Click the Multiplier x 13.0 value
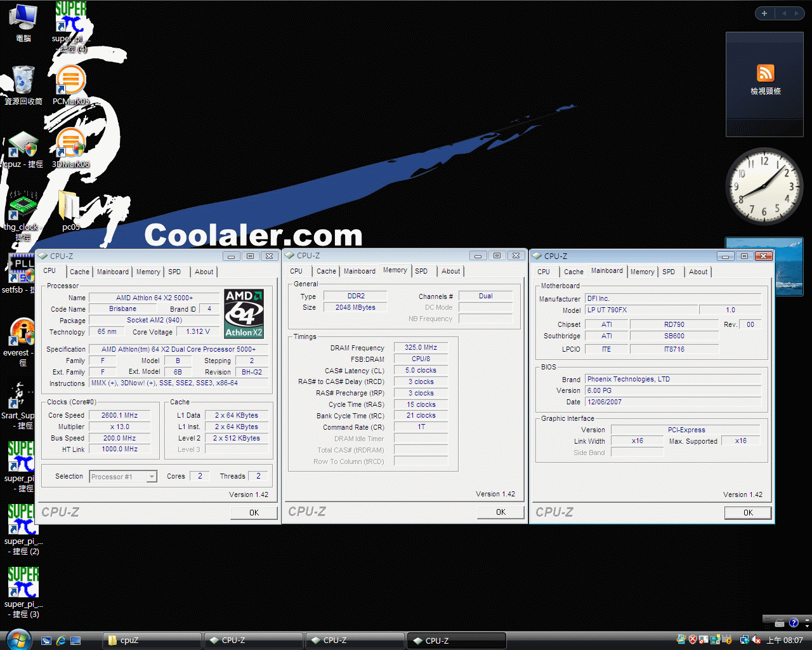Image resolution: width=812 pixels, height=650 pixels. pyautogui.click(x=119, y=427)
